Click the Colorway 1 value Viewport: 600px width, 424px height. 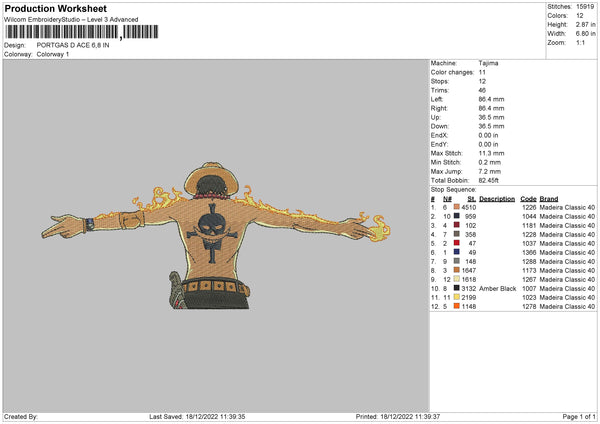(53, 54)
